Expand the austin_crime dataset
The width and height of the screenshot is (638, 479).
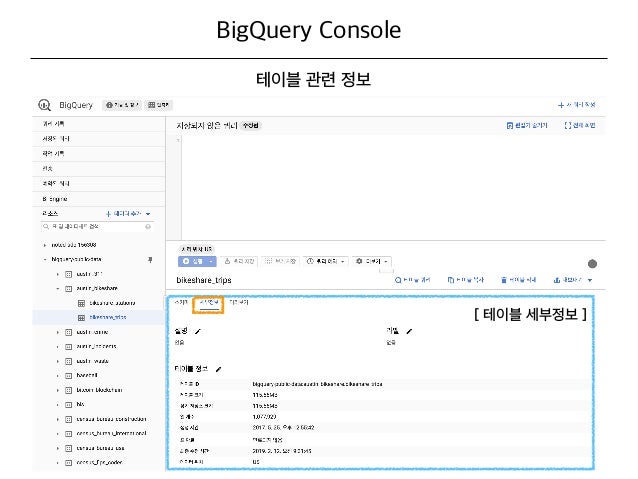click(x=57, y=332)
